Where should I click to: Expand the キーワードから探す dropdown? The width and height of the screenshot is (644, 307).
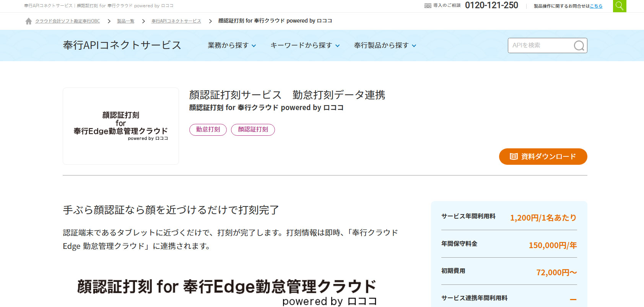(305, 45)
